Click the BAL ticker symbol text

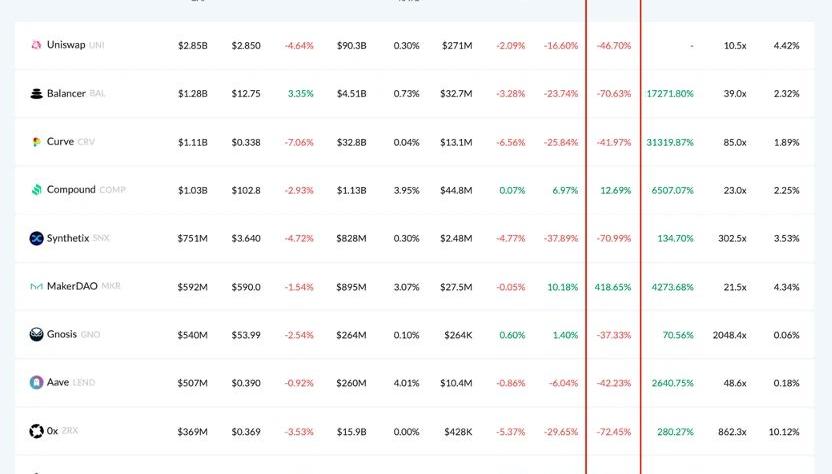(x=97, y=94)
